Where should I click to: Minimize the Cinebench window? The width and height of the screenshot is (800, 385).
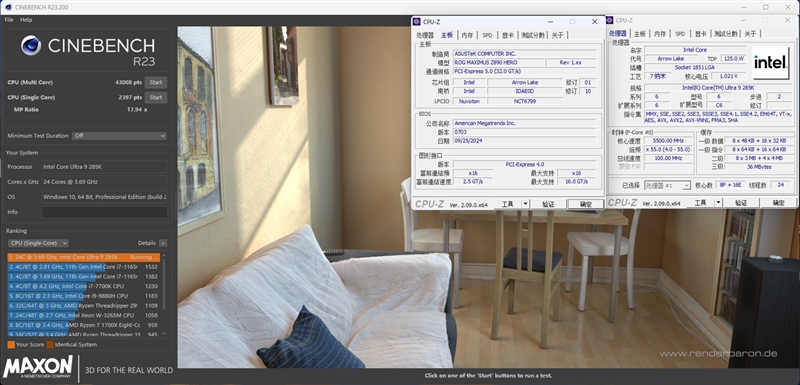coord(743,7)
